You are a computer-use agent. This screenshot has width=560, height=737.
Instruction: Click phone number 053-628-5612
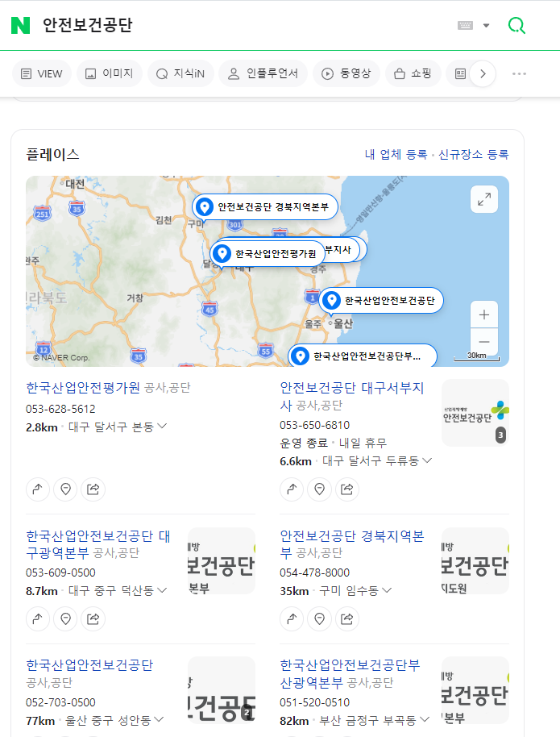60,409
